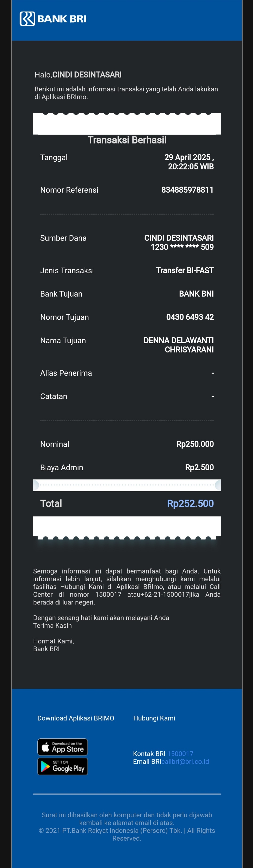Click the copyright footer notice text
The height and width of the screenshot is (868, 253).
pos(127,834)
